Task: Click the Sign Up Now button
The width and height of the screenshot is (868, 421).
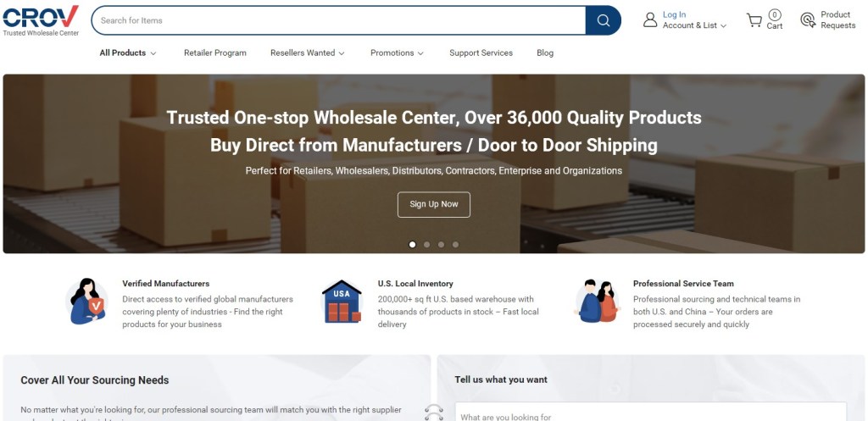Action: click(434, 205)
